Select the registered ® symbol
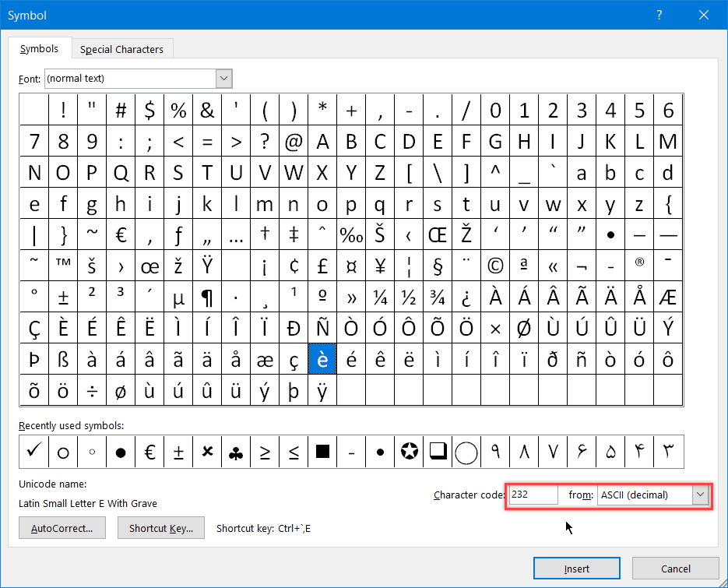Viewport: 728px width, 588px height. 639,266
